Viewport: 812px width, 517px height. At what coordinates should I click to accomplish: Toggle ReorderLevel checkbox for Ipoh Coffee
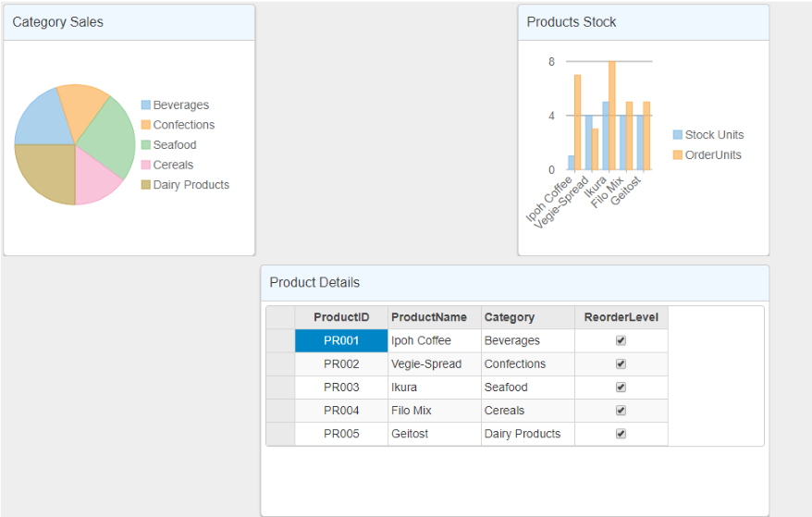[x=621, y=340]
